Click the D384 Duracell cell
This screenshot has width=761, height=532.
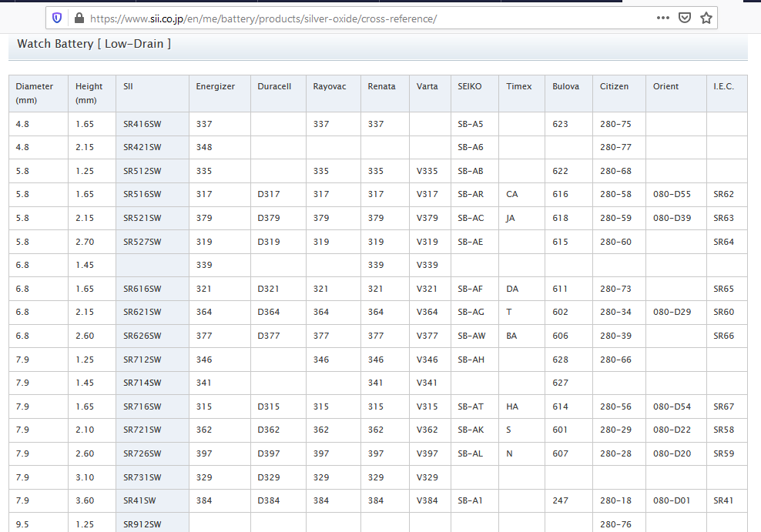269,500
